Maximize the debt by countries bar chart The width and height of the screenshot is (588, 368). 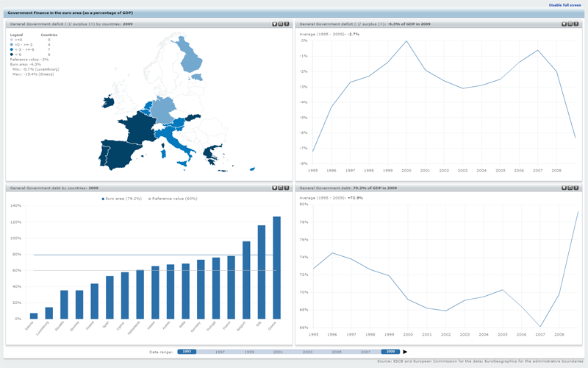(280, 188)
